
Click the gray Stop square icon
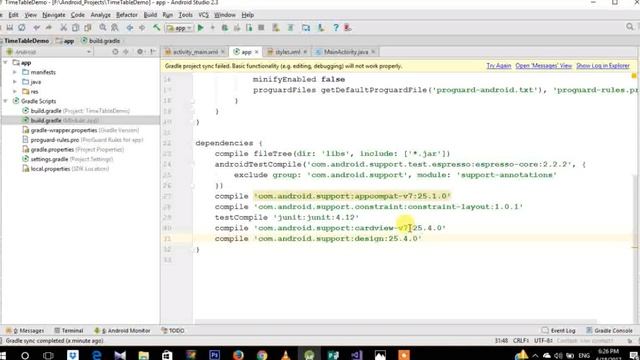coord(261,28)
